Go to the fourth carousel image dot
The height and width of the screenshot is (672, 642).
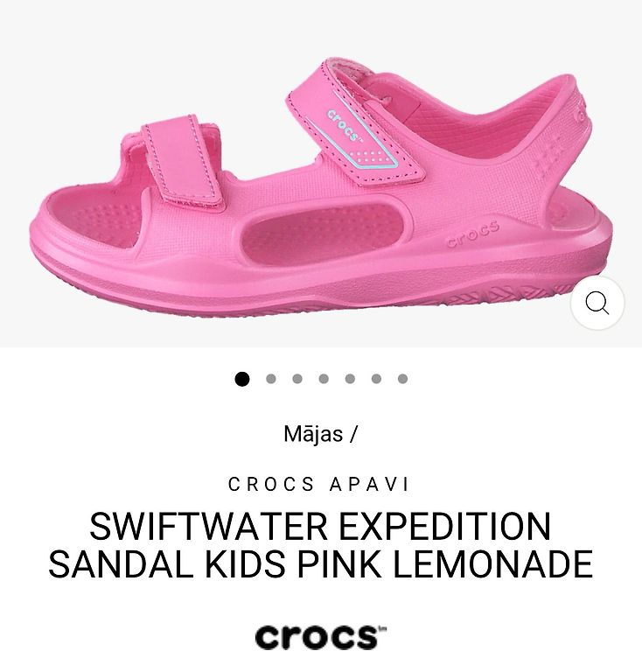(x=324, y=379)
